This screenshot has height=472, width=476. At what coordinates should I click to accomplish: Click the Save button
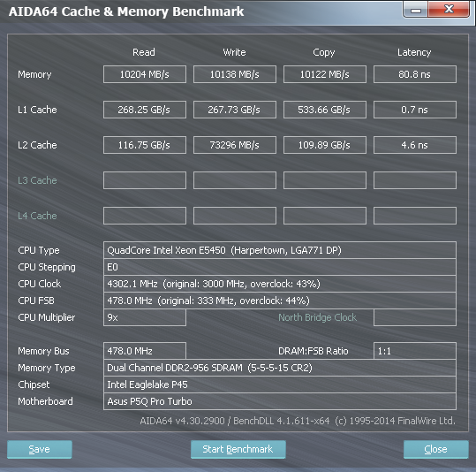pyautogui.click(x=40, y=449)
